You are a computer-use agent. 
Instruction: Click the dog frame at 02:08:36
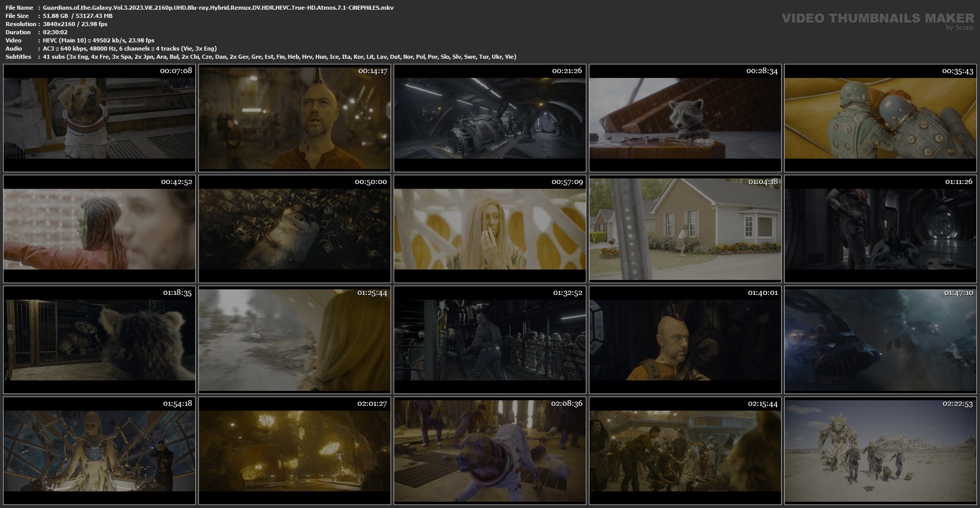(x=490, y=451)
